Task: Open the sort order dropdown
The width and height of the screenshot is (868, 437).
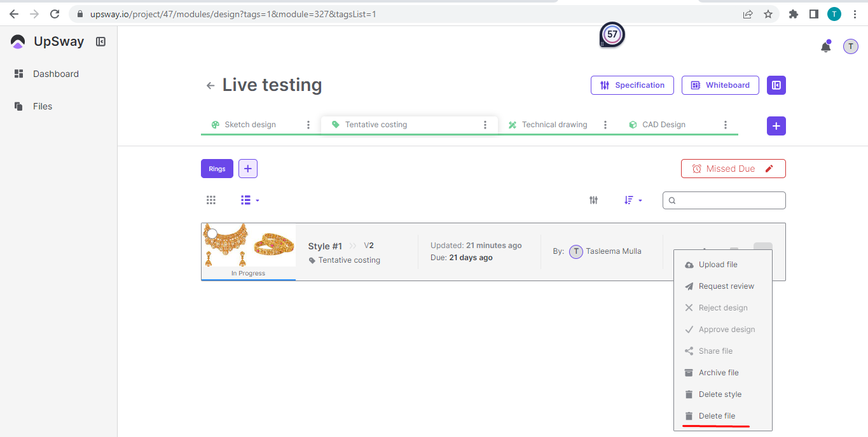Action: (x=633, y=200)
